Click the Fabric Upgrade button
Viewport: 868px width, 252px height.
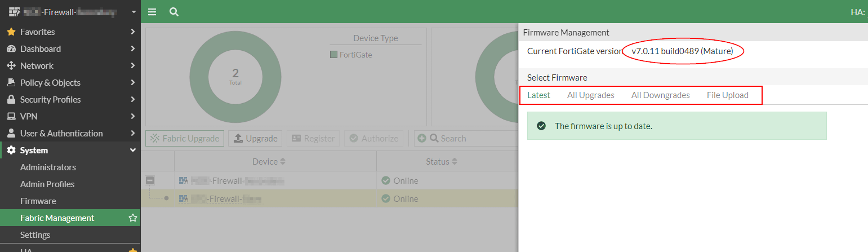(x=185, y=138)
